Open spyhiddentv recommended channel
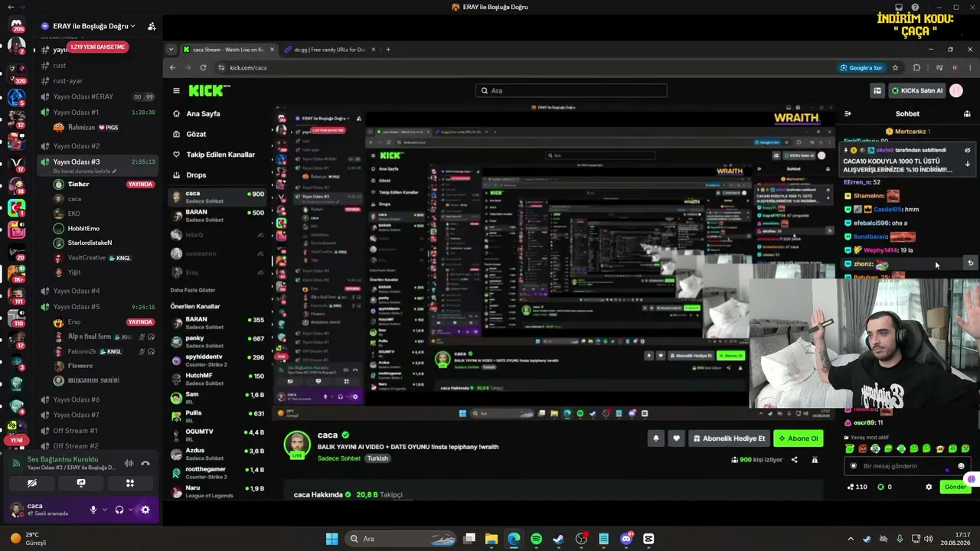Screen dimensions: 980x551 [x=217, y=360]
